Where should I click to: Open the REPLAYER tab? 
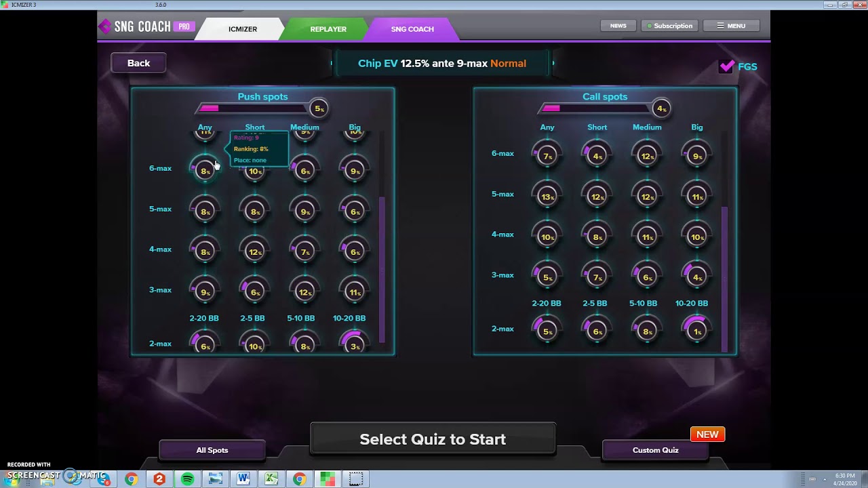coord(328,29)
